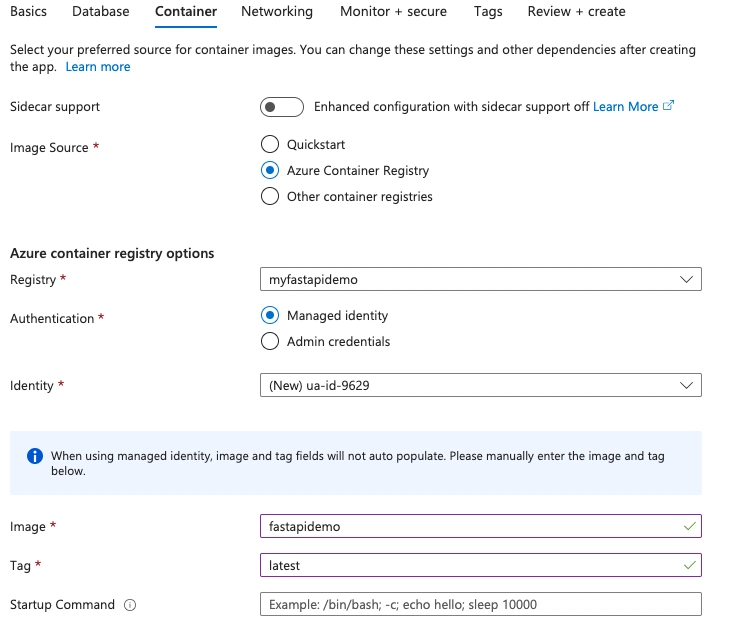Click the green checkmark in the Tag field
This screenshot has width=739, height=636.
[690, 565]
